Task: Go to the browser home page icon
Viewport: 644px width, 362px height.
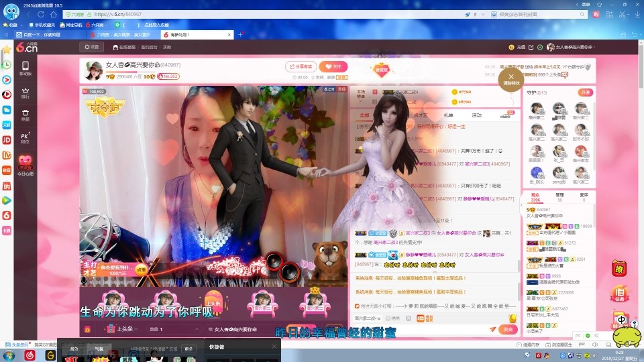Action: [54, 14]
